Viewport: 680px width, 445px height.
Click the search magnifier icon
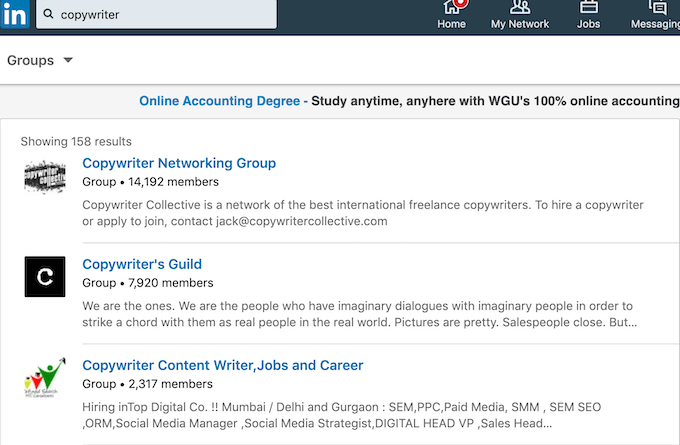click(x=48, y=14)
